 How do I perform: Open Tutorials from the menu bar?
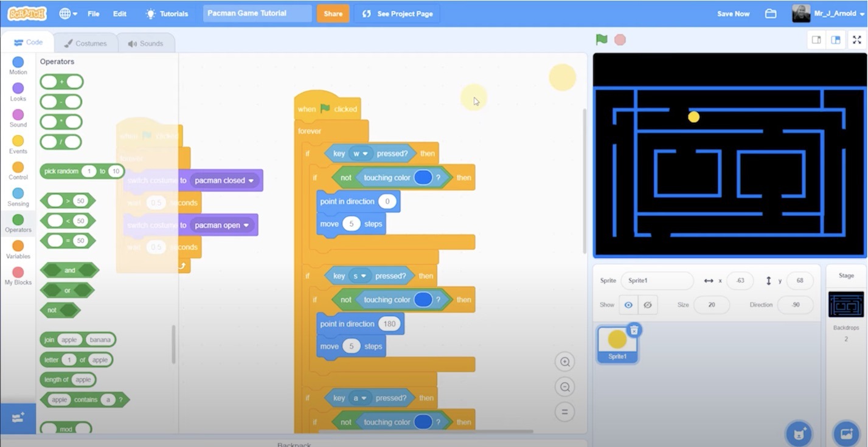167,13
